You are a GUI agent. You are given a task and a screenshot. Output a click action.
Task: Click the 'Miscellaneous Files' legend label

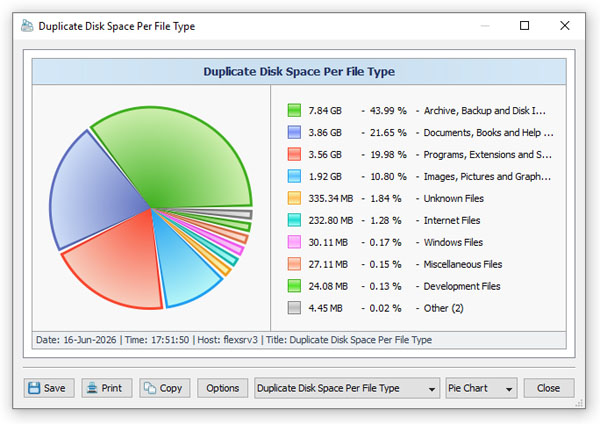point(463,264)
